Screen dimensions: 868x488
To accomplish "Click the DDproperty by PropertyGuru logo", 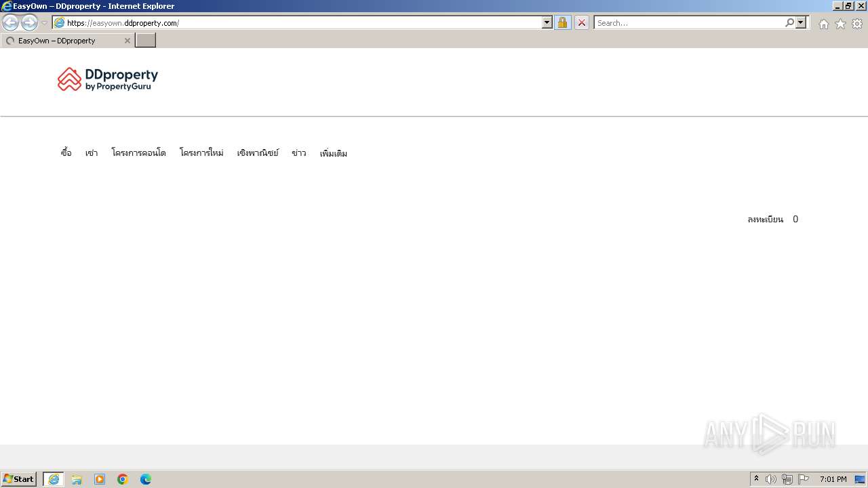I will tap(108, 79).
